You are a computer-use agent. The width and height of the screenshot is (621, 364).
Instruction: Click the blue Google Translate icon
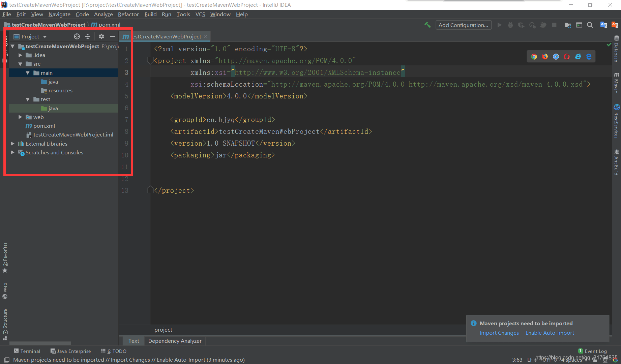[x=603, y=25]
